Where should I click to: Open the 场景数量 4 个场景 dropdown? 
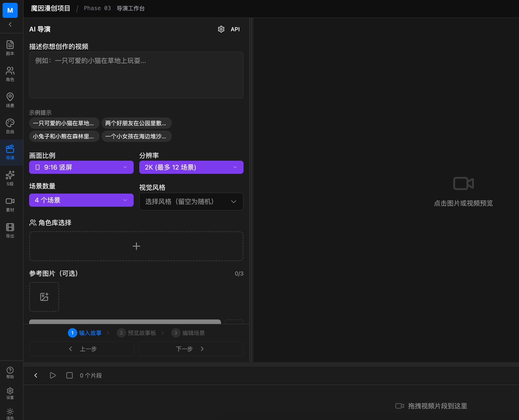click(81, 200)
